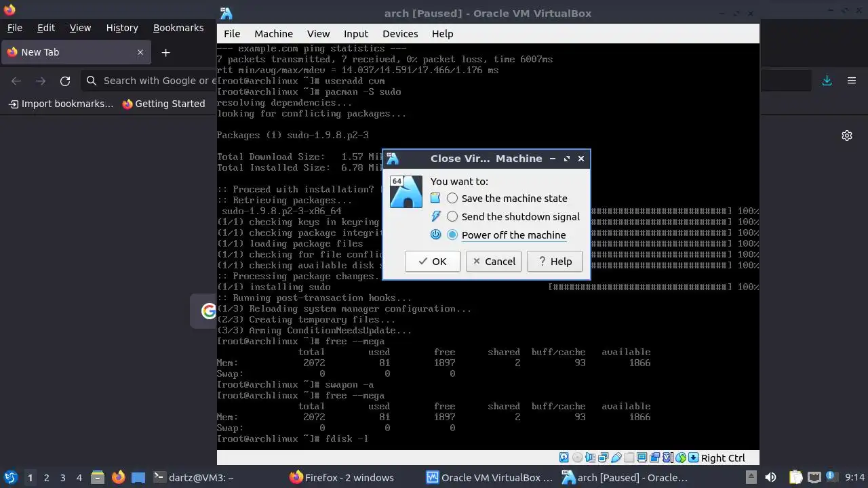Viewport: 868px width, 488px height.
Task: Click audio indicator in VM status bar
Action: [590, 458]
